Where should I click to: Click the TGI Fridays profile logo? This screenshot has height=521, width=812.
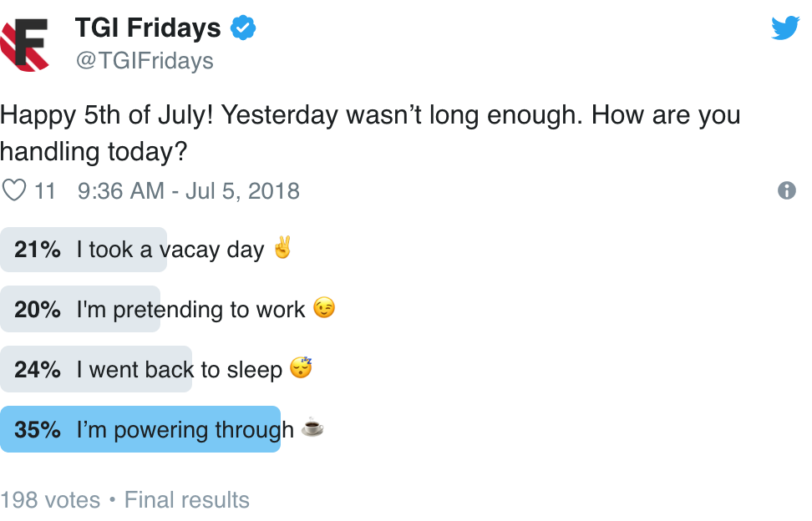point(25,45)
